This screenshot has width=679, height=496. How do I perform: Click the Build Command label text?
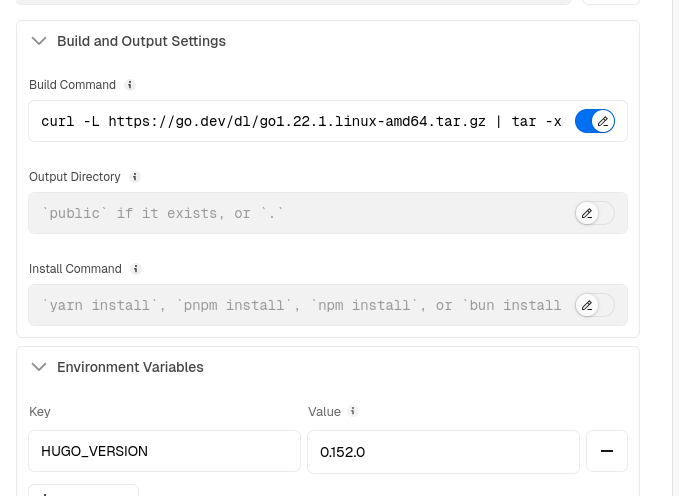coord(73,85)
